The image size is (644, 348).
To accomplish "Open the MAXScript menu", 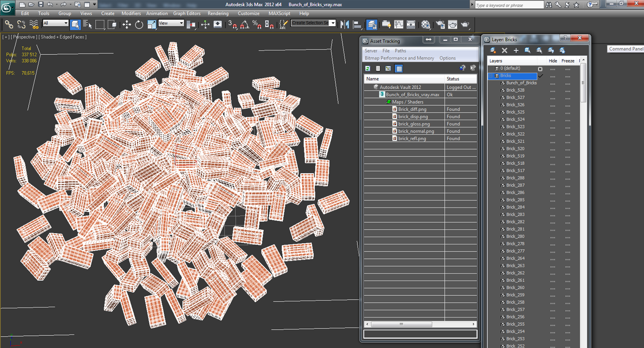I will click(279, 13).
